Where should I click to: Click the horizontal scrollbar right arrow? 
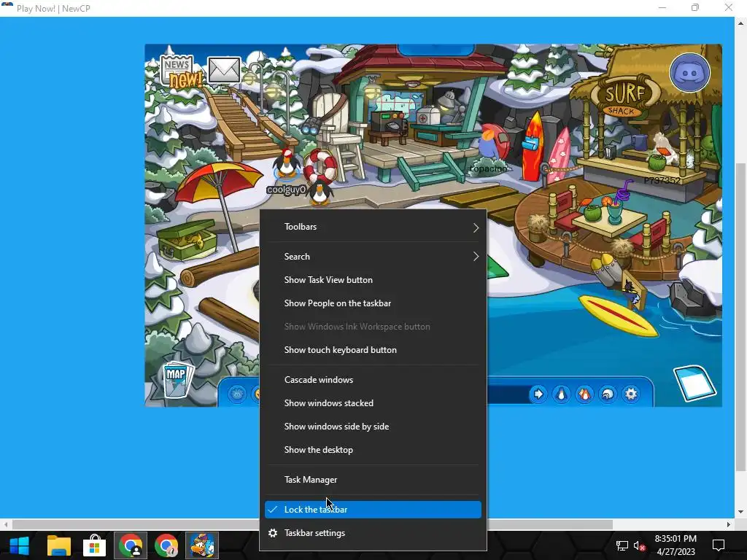729,525
